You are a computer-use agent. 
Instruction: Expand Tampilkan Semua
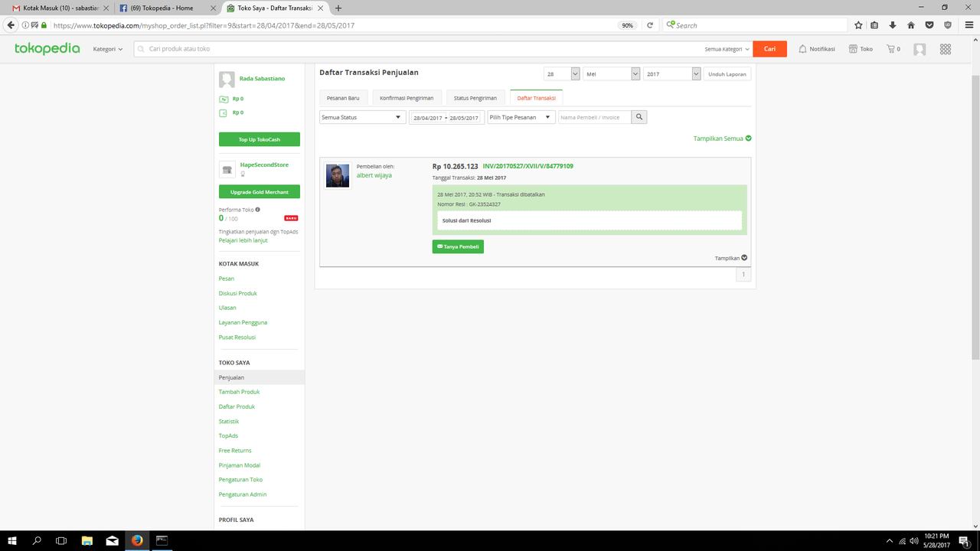[x=722, y=139]
